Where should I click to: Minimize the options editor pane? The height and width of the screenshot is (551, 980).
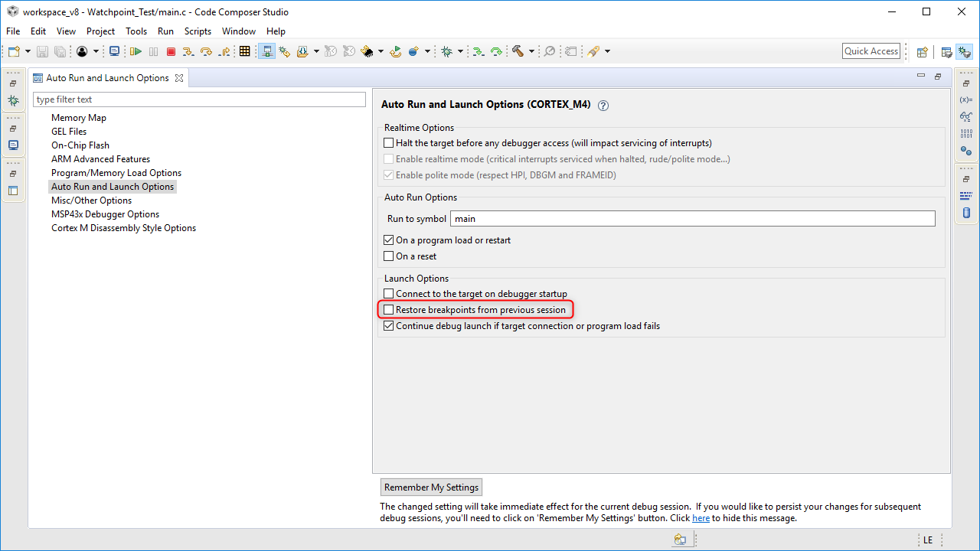coord(921,76)
